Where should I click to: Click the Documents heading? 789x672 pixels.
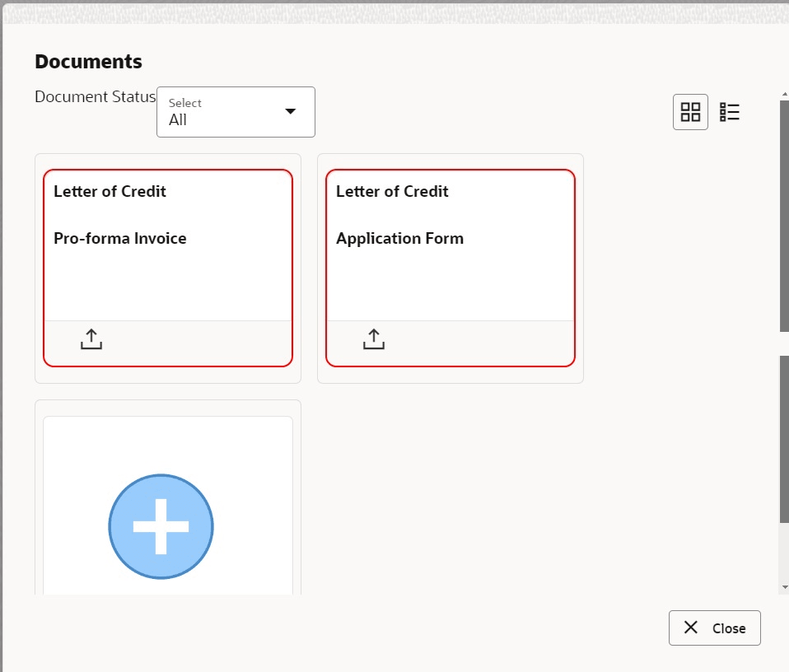88,61
